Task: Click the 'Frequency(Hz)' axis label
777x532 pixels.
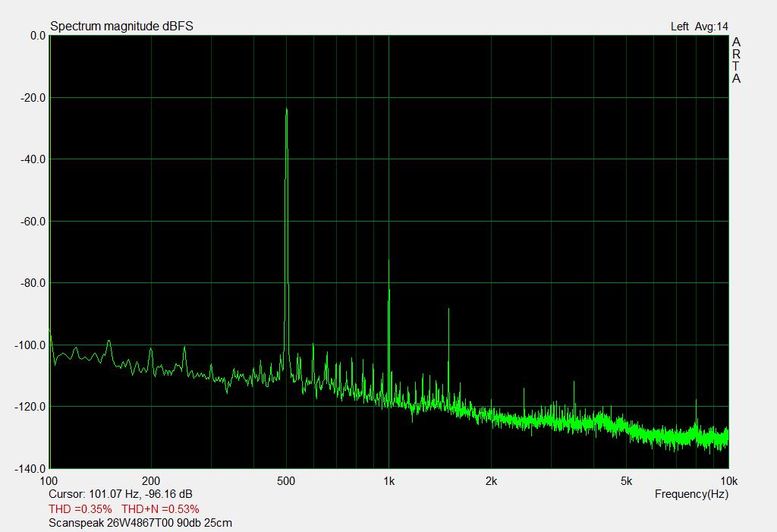Action: [x=691, y=494]
